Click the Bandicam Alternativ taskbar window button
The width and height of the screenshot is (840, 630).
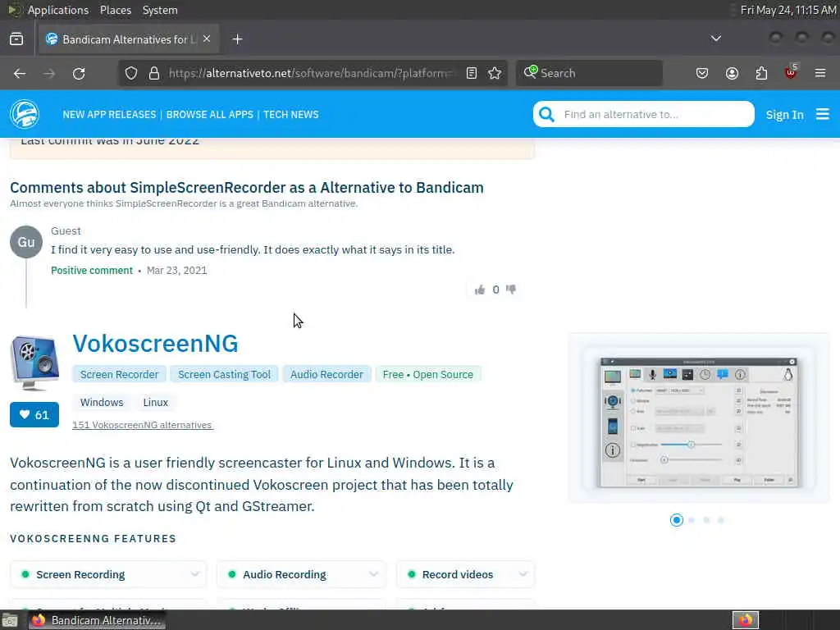pos(97,620)
